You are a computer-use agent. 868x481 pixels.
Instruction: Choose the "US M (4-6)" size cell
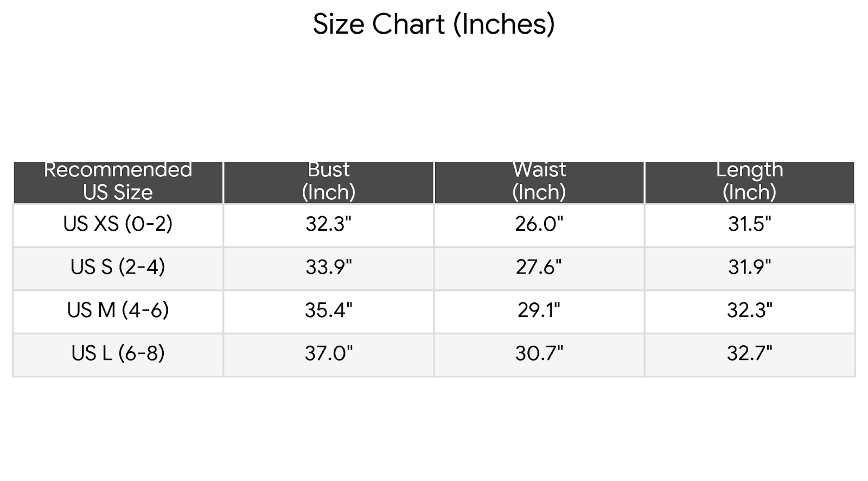click(x=118, y=310)
